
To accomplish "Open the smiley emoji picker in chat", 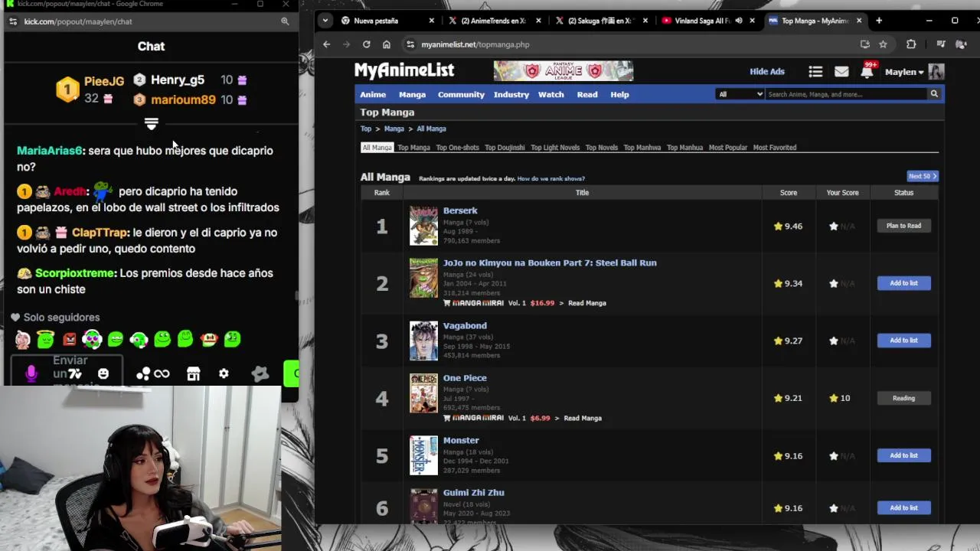I will pyautogui.click(x=103, y=373).
